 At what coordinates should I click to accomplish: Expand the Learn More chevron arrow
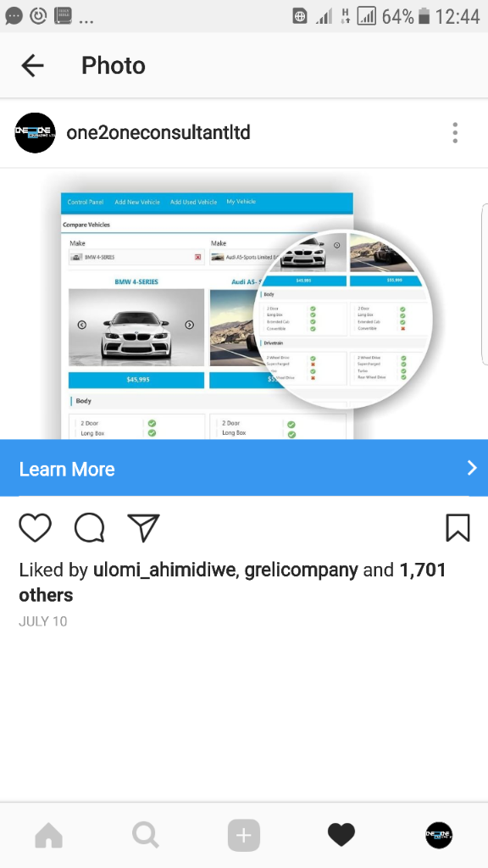(x=472, y=468)
